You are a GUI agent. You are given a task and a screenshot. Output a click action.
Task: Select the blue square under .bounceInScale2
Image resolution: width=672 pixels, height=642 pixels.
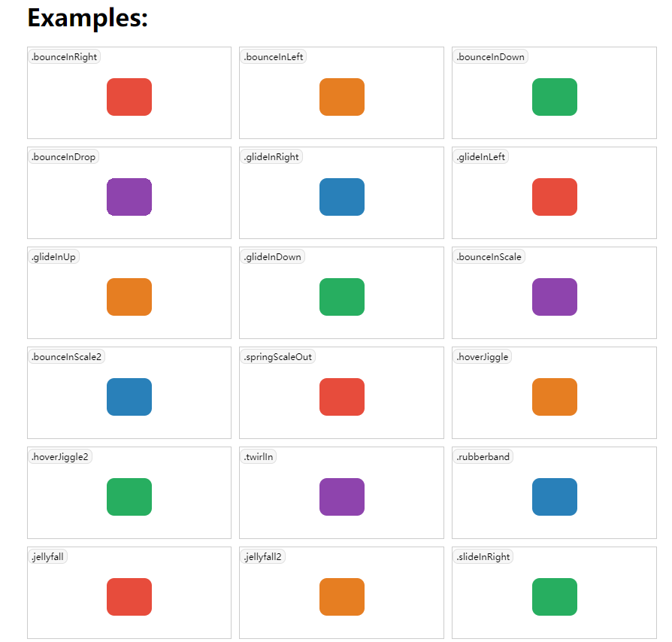coord(129,397)
